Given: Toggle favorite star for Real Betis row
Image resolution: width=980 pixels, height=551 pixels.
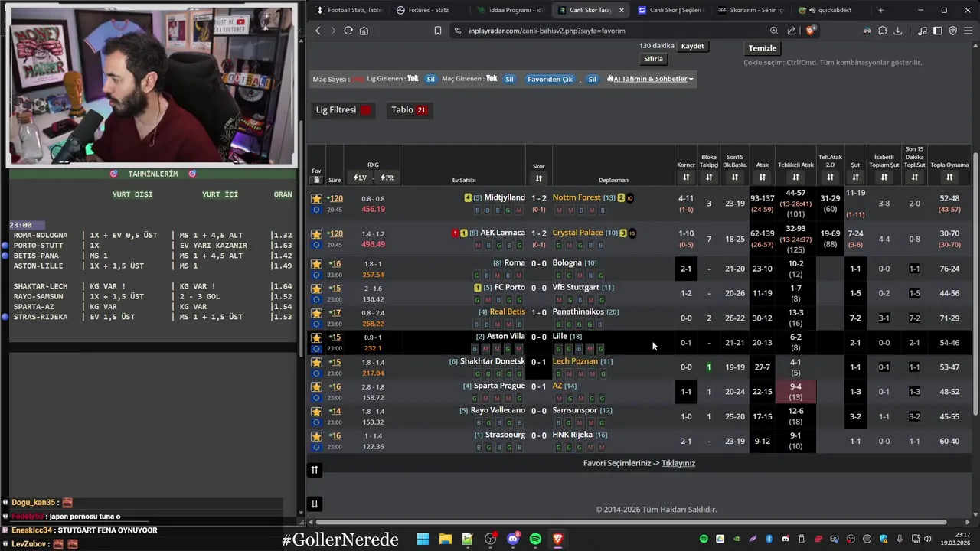Looking at the screenshot, I should [316, 313].
